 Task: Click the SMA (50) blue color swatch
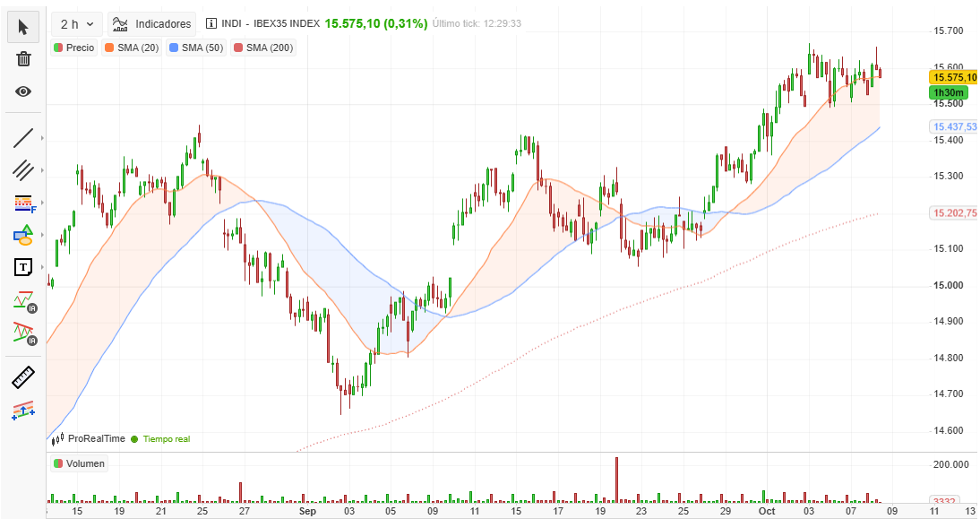[174, 48]
